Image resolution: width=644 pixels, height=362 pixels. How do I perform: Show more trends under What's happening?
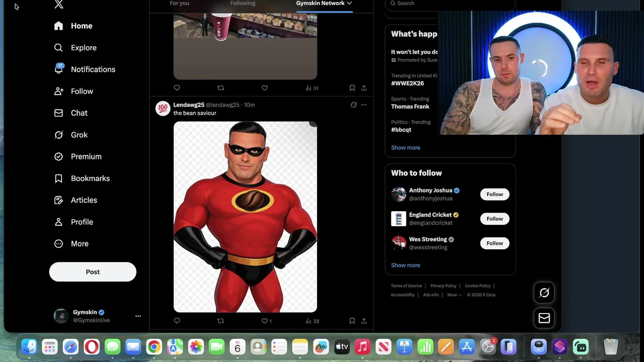pyautogui.click(x=406, y=148)
